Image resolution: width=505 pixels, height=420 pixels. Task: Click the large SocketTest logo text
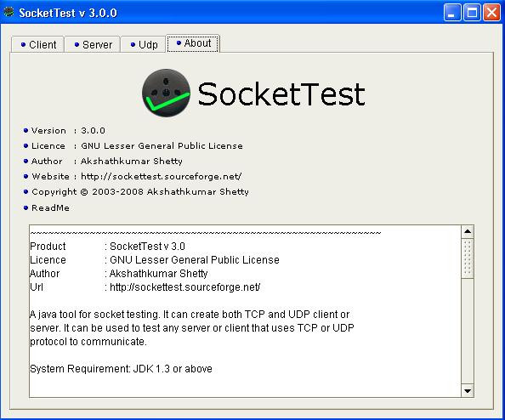click(x=281, y=94)
